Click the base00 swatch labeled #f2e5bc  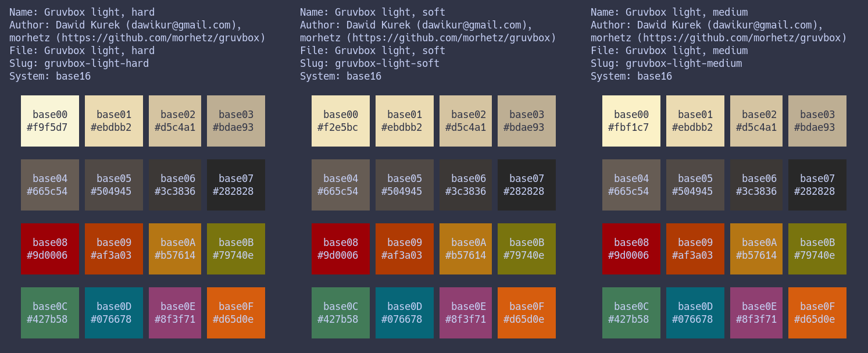pyautogui.click(x=341, y=121)
